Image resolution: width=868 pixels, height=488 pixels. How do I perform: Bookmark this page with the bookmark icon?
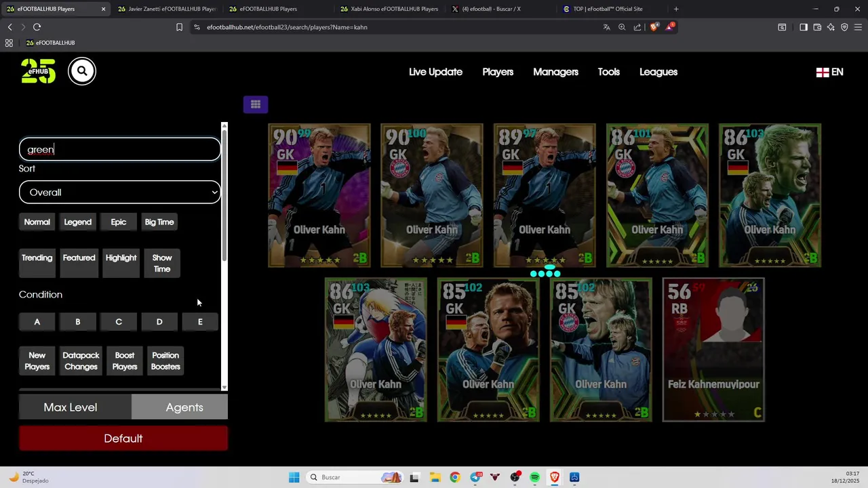tap(179, 27)
